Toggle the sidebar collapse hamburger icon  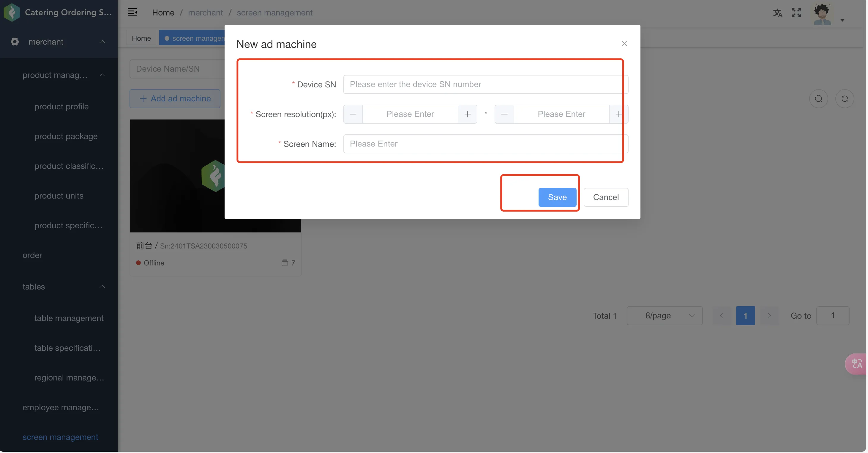coord(132,12)
